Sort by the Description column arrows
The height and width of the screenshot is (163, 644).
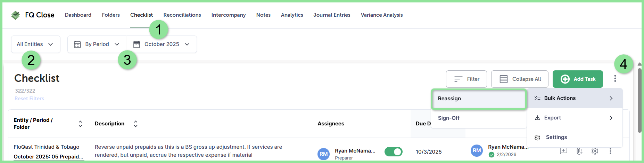(x=135, y=124)
